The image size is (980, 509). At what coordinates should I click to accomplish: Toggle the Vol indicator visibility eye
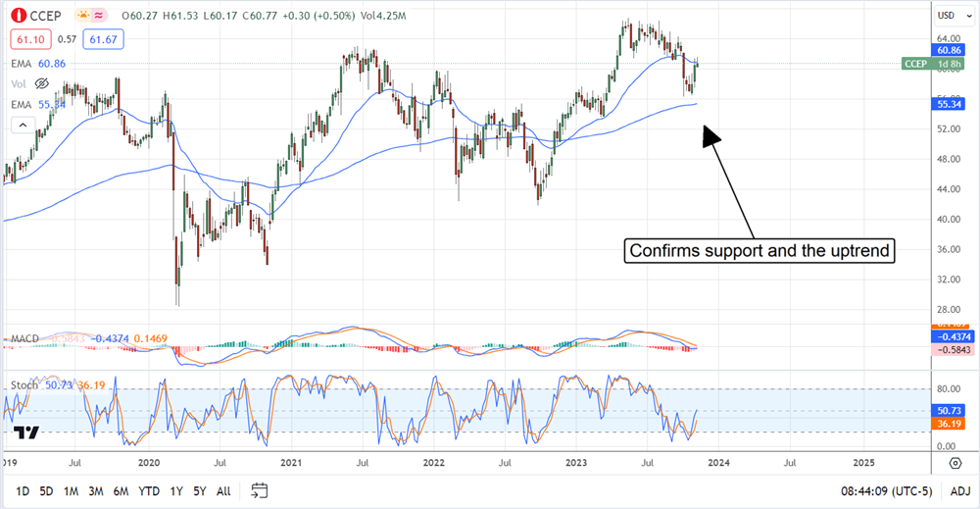point(42,83)
